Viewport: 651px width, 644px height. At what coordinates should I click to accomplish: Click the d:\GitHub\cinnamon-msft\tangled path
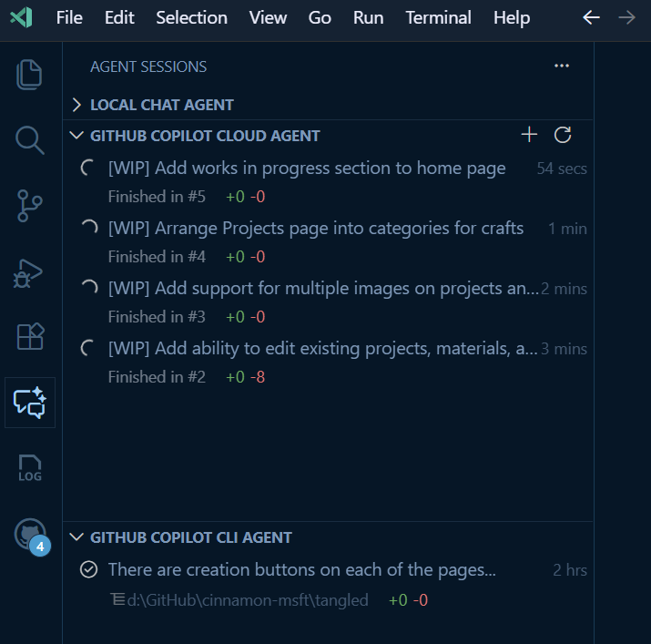(248, 600)
